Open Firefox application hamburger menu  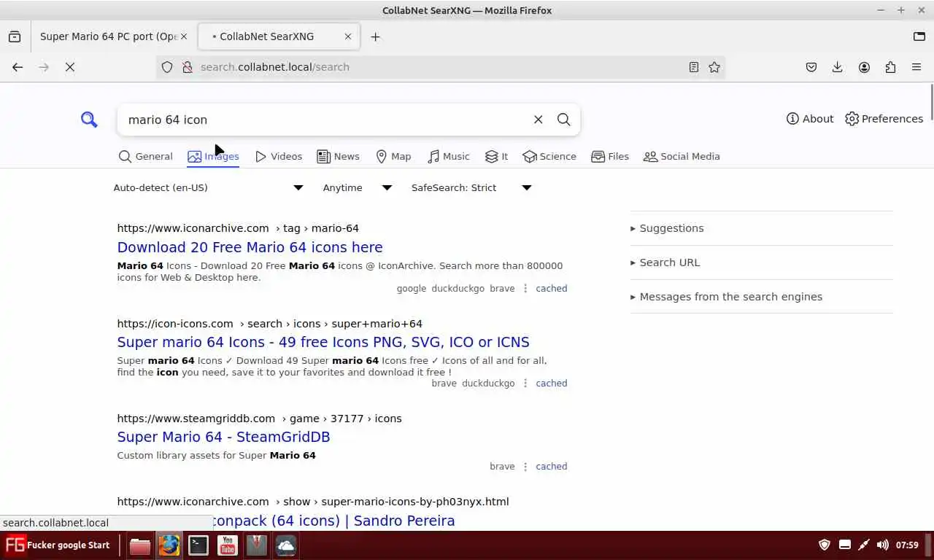coord(916,67)
